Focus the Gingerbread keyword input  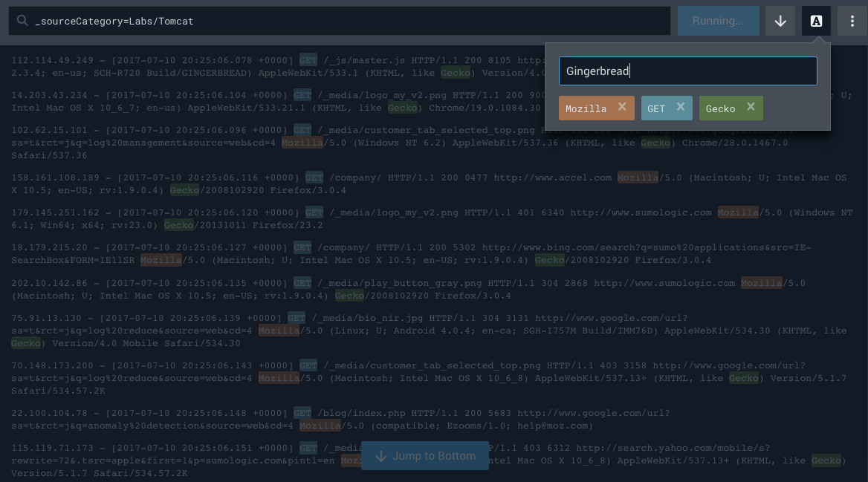point(687,71)
